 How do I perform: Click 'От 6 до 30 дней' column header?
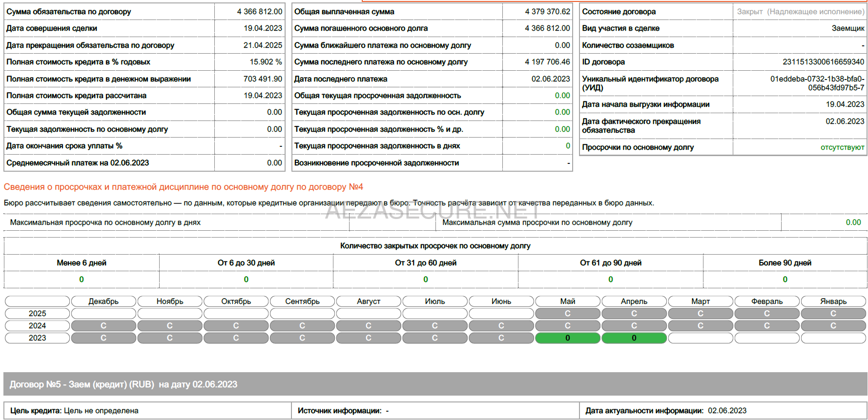coord(246,263)
